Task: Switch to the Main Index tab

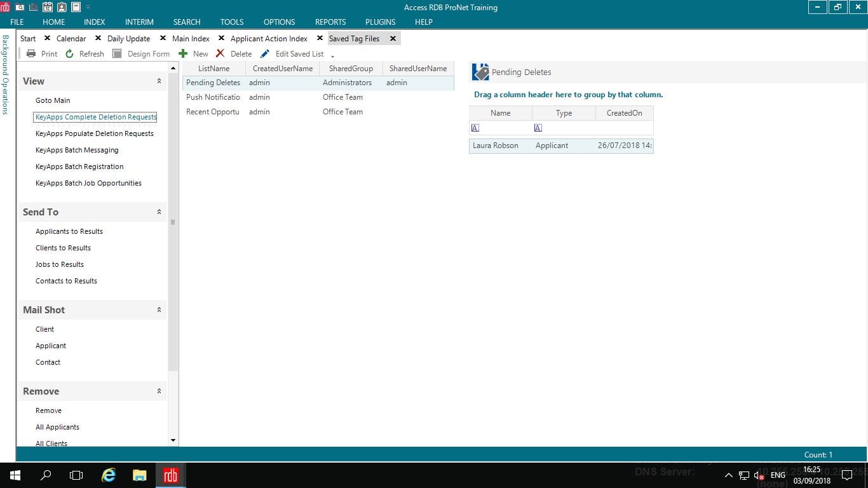Action: [x=191, y=39]
